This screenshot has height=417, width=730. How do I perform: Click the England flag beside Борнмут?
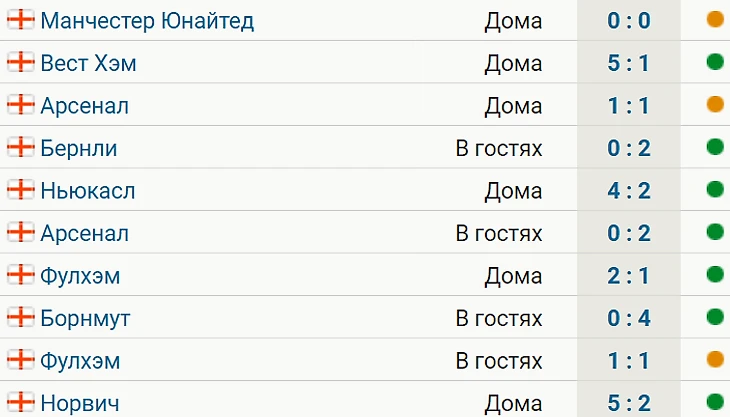[20, 318]
